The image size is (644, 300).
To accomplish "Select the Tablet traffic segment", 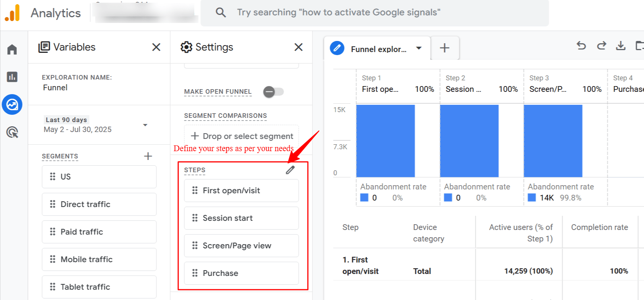I will pos(99,287).
